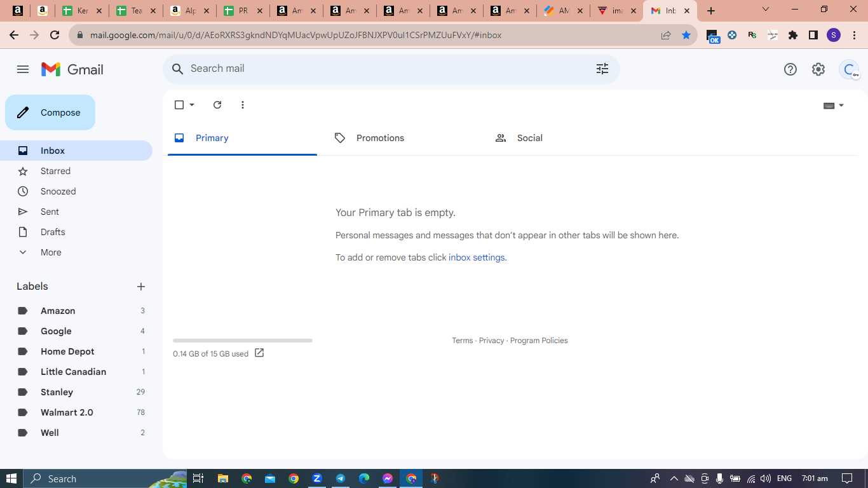The height and width of the screenshot is (488, 868).
Task: Open Chrome tab search chevron
Action: tap(766, 10)
